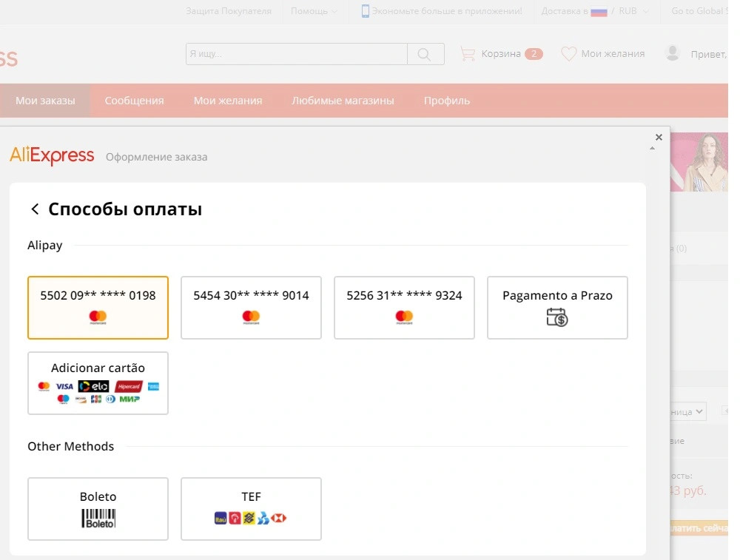Open Мои желания in the header

613,54
